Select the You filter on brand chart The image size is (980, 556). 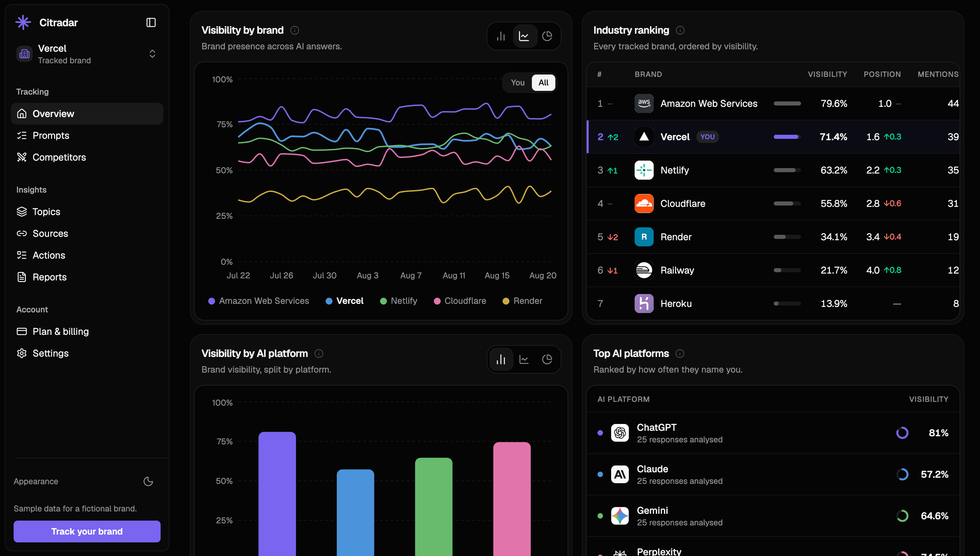point(518,82)
